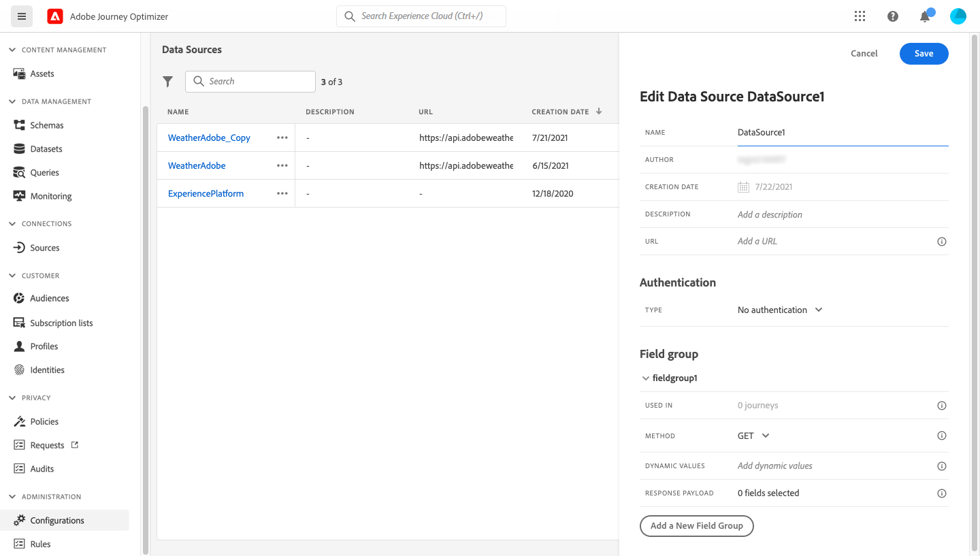
Task: Open the app switcher grid icon
Action: coord(860,16)
